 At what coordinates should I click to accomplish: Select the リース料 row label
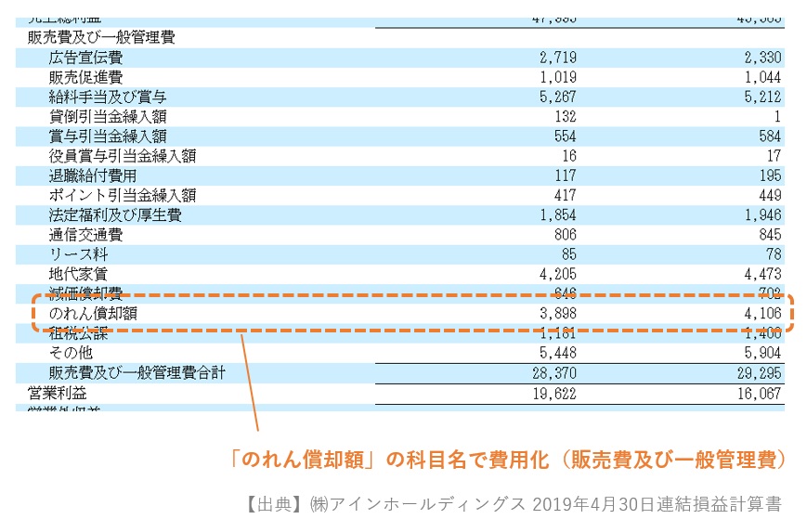78,254
